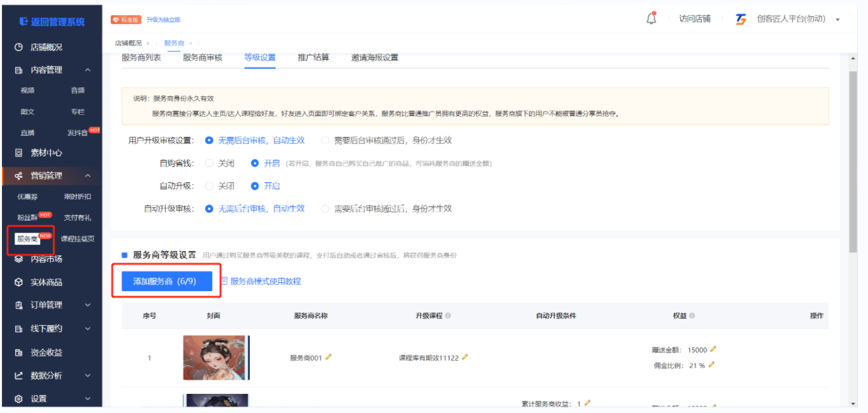868x413 pixels.
Task: Click the 返回管理系统 back icon
Action: click(24, 22)
